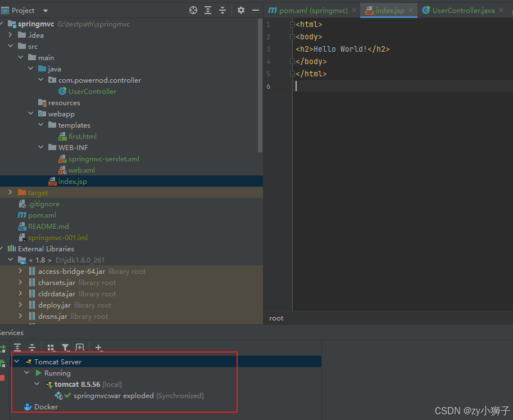Toggle expansion of the .idea folder
Viewport: 513px width, 420px height.
point(11,35)
